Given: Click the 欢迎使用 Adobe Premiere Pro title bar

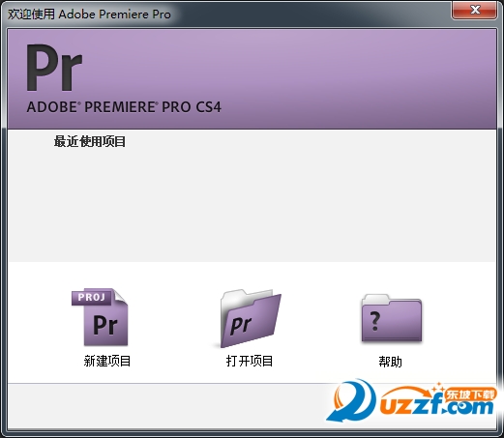Looking at the screenshot, I should coord(89,15).
